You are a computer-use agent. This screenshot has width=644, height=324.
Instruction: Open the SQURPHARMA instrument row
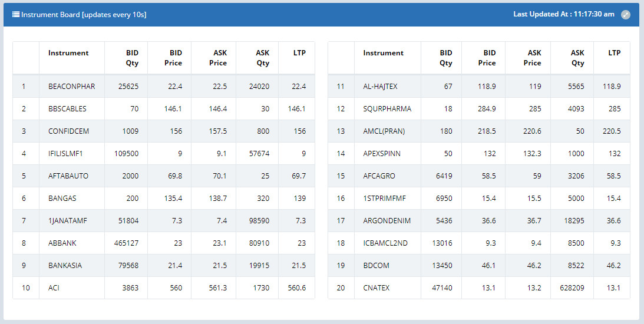[387, 109]
